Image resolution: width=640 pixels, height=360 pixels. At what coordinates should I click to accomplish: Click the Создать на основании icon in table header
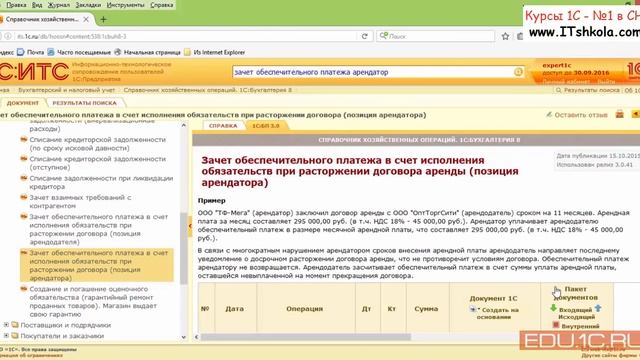click(x=473, y=309)
